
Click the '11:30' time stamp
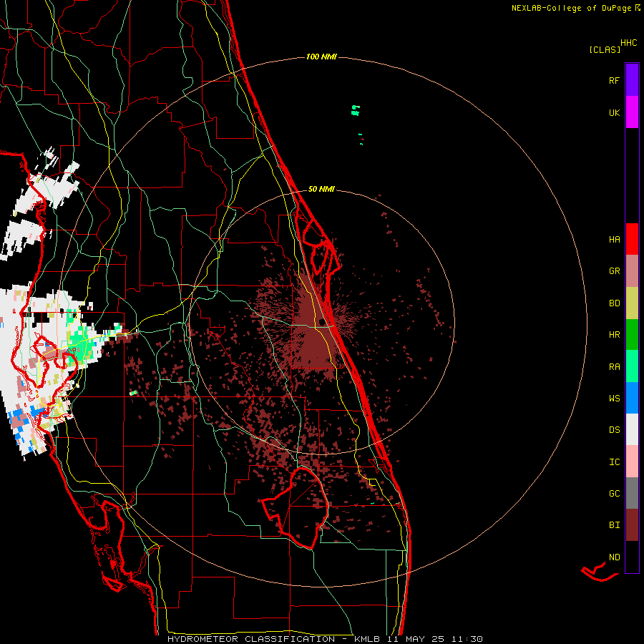click(x=467, y=639)
